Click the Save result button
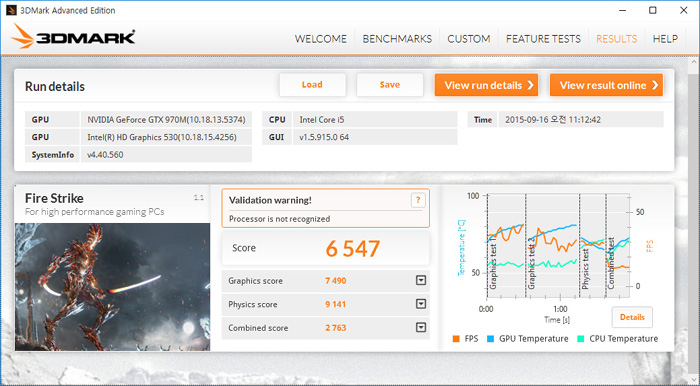 pos(390,85)
